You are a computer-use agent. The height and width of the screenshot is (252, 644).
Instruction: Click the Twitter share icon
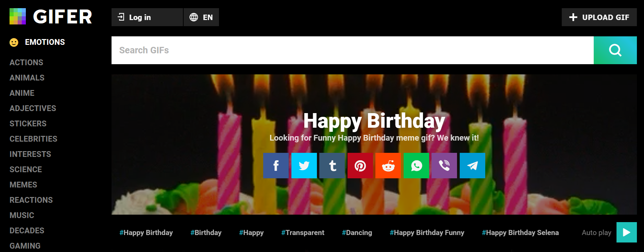click(304, 166)
